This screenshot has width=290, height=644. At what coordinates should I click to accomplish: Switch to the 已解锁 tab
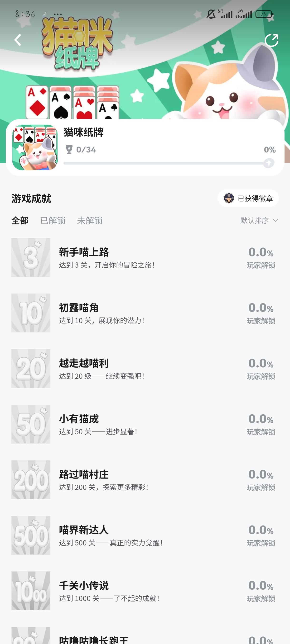point(53,221)
